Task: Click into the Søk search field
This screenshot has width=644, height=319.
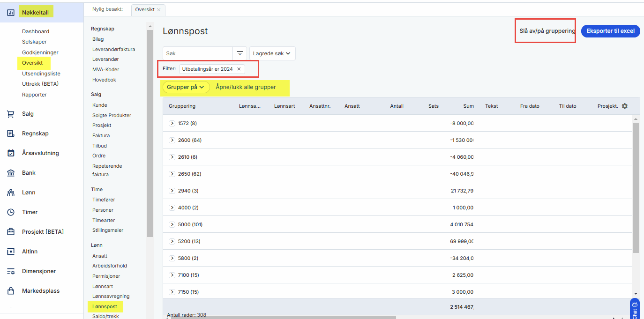Action: (198, 53)
